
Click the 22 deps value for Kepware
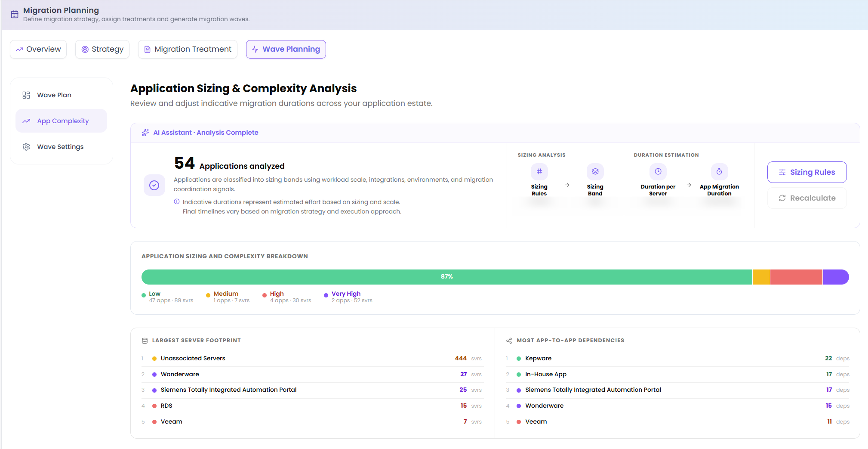tap(837, 358)
